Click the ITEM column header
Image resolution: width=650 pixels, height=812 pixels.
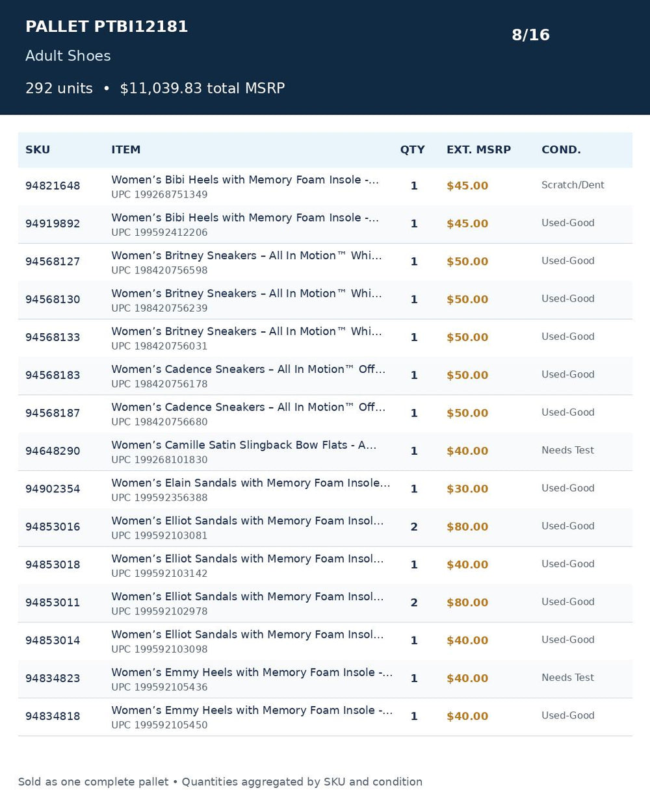tap(125, 149)
